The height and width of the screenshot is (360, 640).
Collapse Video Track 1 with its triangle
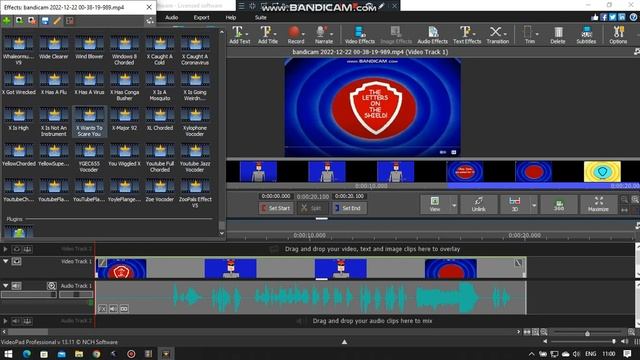5,261
